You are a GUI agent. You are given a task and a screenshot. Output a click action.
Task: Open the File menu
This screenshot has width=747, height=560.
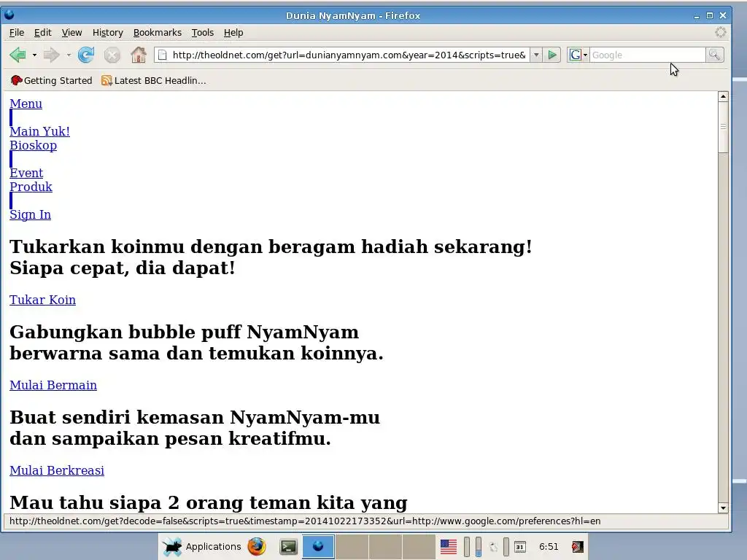pos(17,32)
